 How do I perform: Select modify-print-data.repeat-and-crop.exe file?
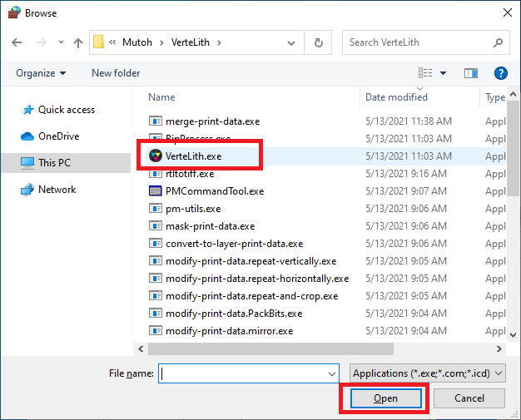tap(252, 296)
